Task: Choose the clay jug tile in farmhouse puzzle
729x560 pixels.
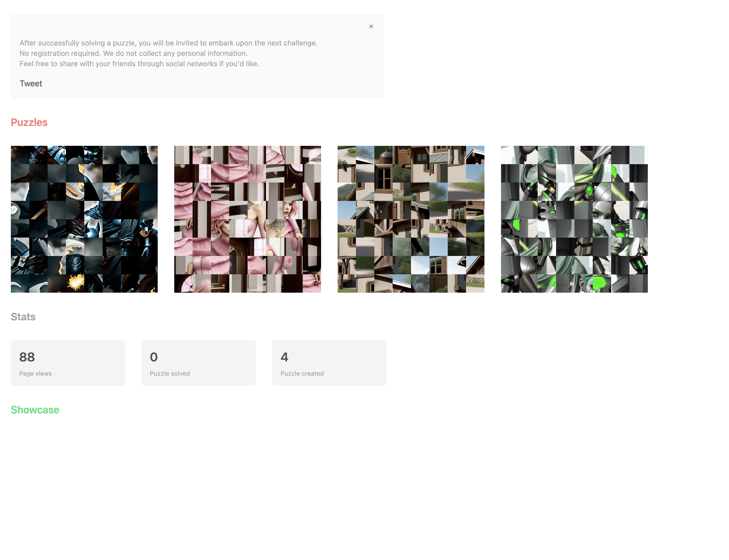Action: [383, 155]
